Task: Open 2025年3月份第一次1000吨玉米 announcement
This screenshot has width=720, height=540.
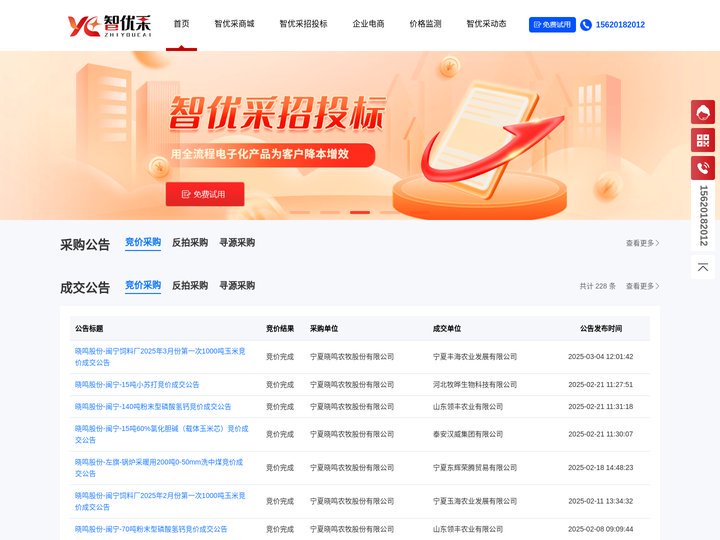Action: coord(160,357)
